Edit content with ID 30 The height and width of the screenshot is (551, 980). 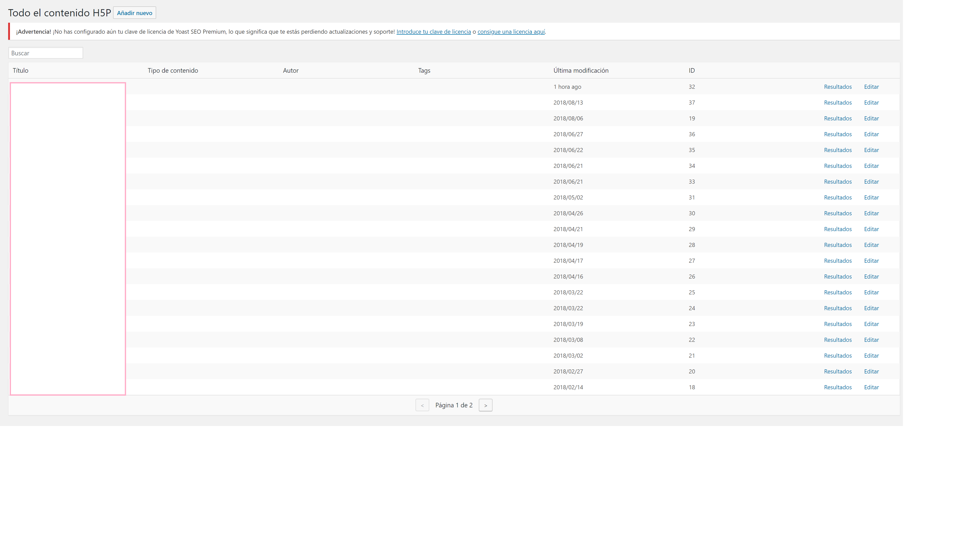click(x=871, y=213)
